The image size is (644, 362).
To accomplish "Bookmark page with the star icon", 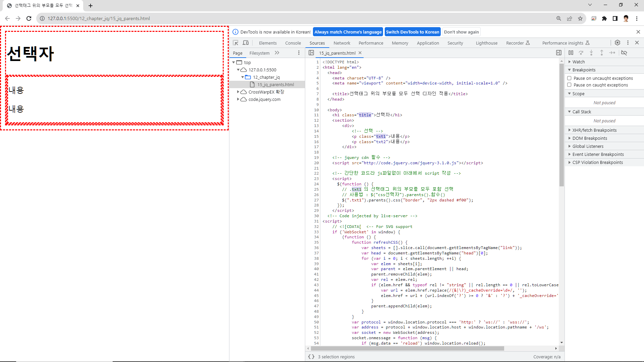I will coord(580,18).
